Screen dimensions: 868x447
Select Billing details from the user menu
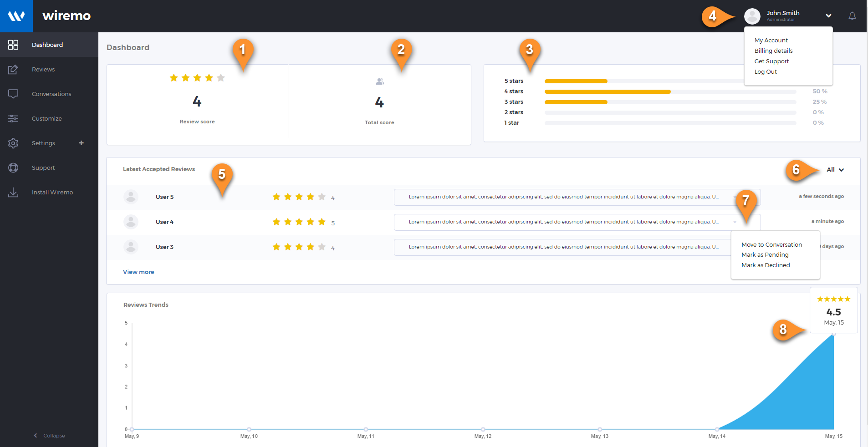(773, 51)
